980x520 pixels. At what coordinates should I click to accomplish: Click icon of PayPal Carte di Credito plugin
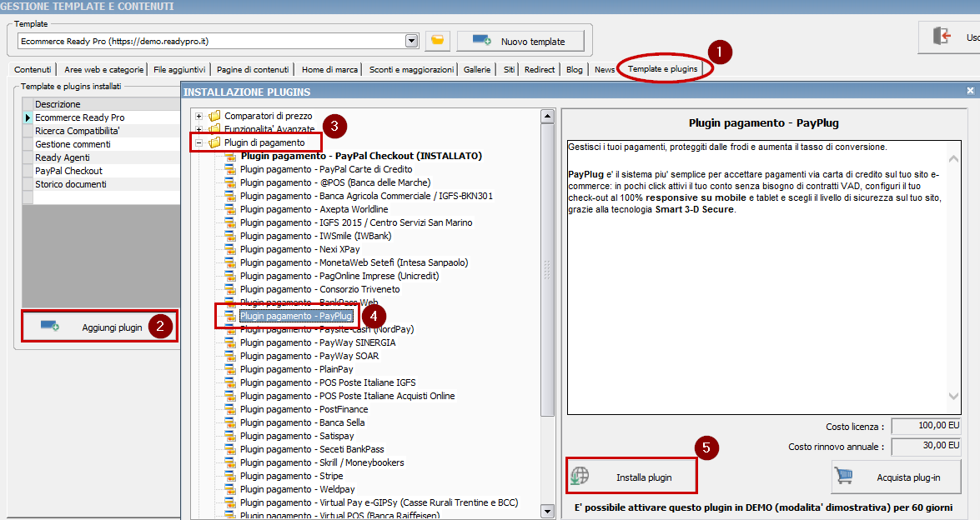pos(230,169)
